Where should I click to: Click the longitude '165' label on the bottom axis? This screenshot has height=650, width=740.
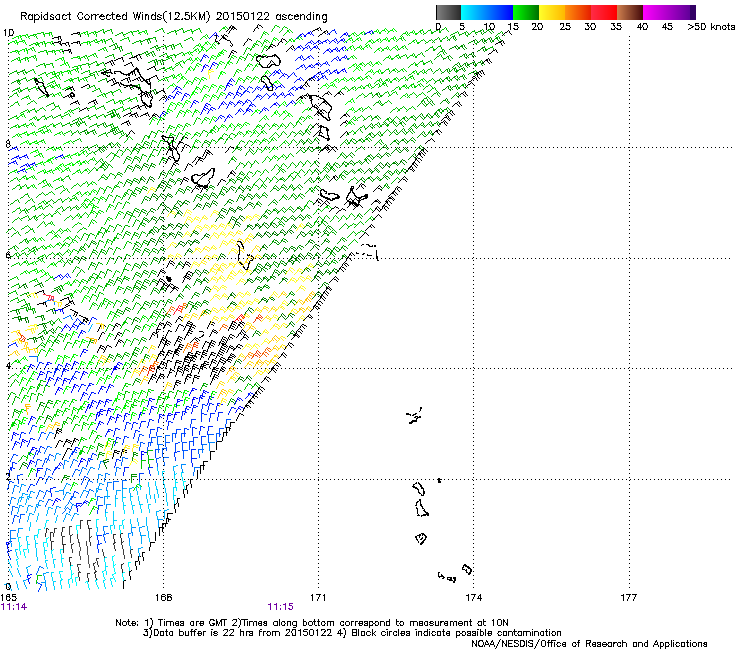click(8, 598)
